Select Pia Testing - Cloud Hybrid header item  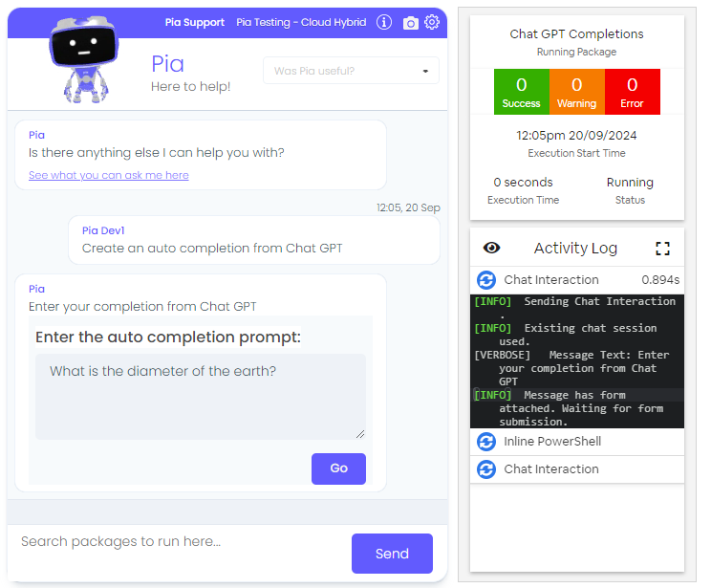pyautogui.click(x=301, y=22)
